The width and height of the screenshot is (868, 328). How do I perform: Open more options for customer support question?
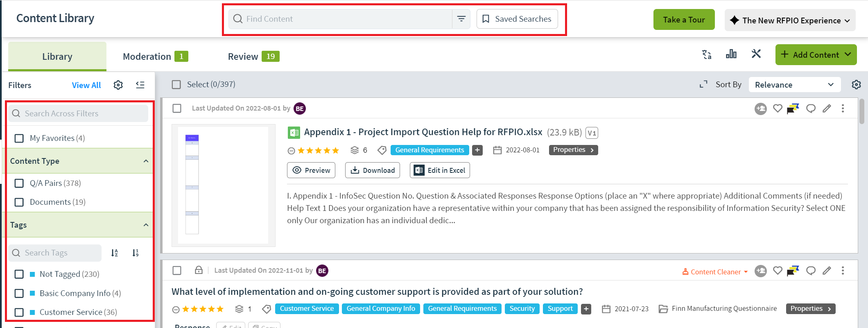[x=843, y=271]
